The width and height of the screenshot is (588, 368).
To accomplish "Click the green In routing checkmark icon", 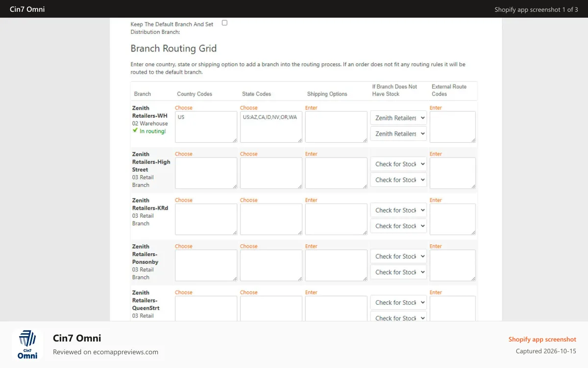I will pos(135,131).
